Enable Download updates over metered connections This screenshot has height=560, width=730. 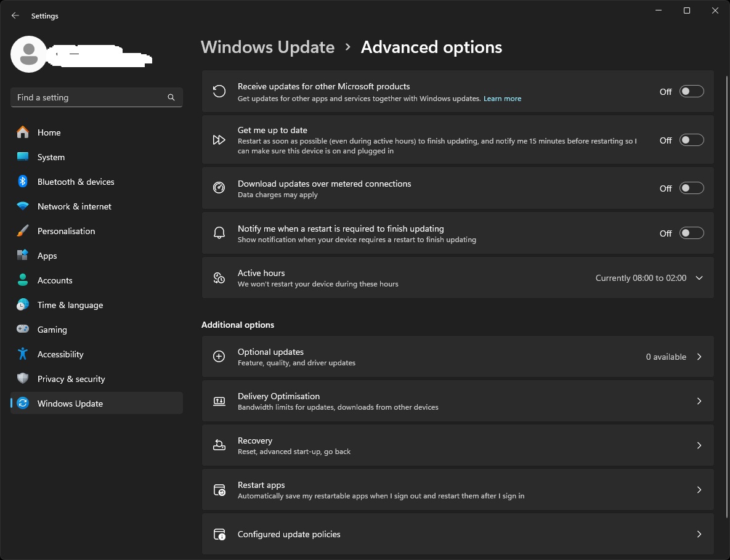tap(691, 188)
